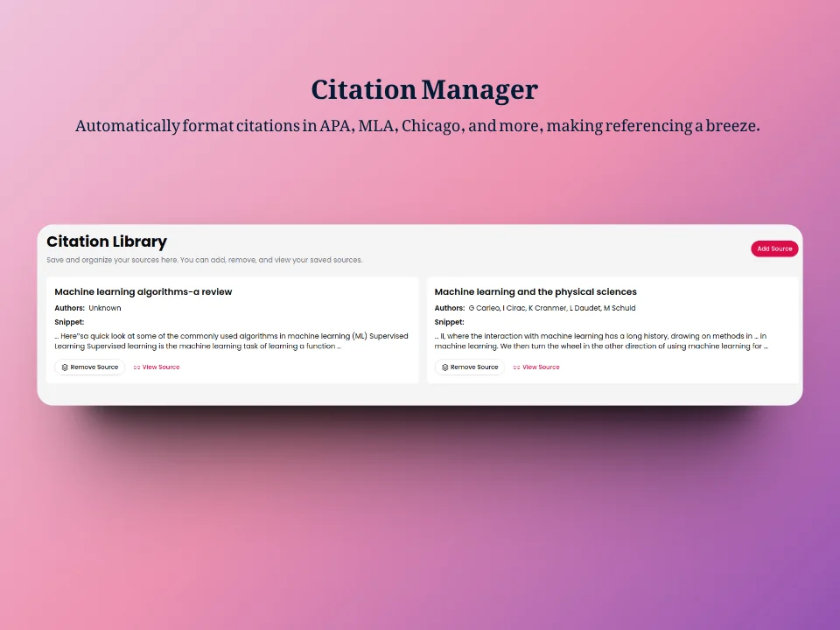
Task: Click the snippet starting 'Here"sa quick look'
Action: click(x=231, y=341)
